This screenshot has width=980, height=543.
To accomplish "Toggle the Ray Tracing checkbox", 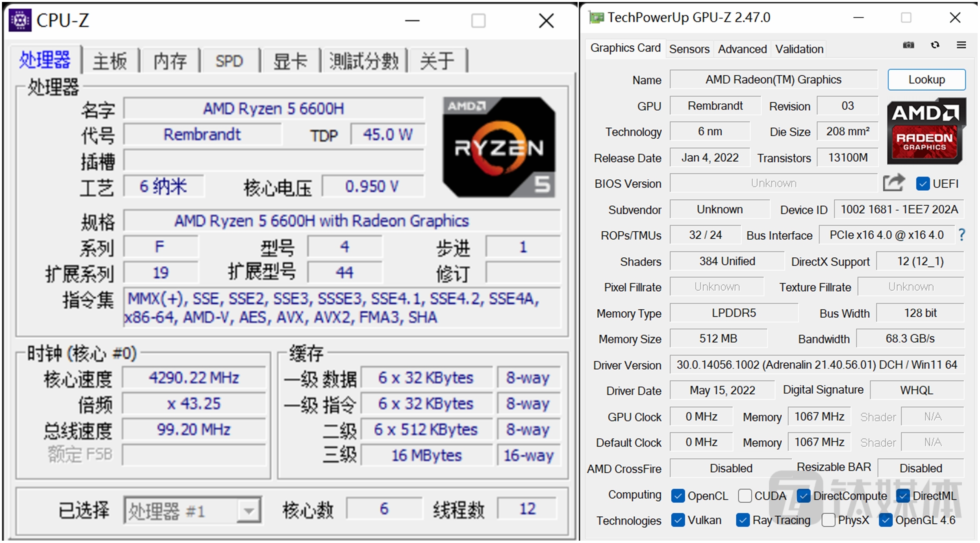I will click(743, 520).
